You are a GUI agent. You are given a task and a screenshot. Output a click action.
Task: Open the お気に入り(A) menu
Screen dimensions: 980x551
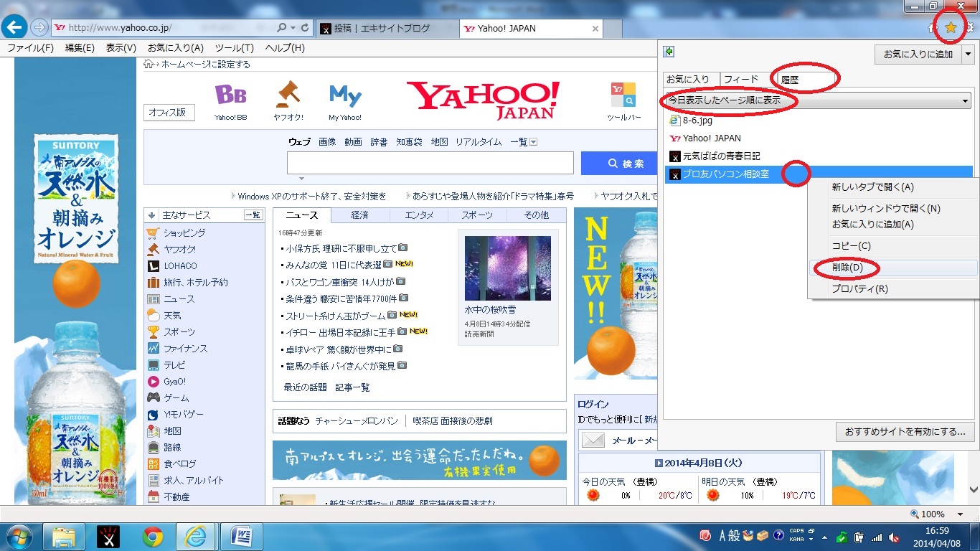pos(176,48)
